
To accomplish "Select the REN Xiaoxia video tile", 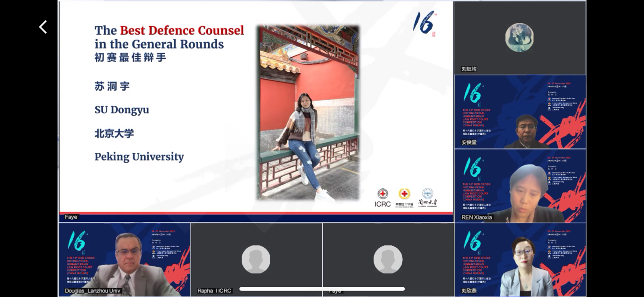I will click(520, 186).
